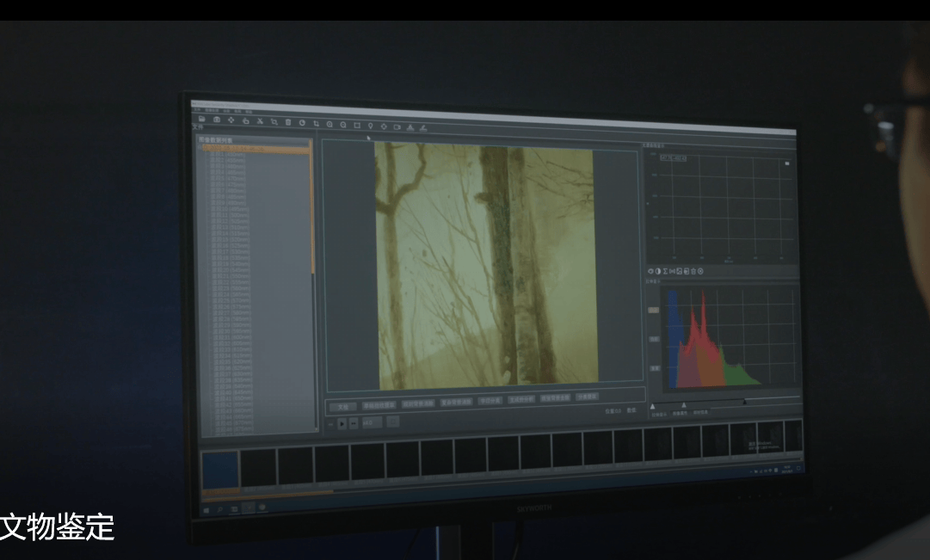Click the taskbar search magnifier icon
This screenshot has width=930, height=560.
pos(220,509)
